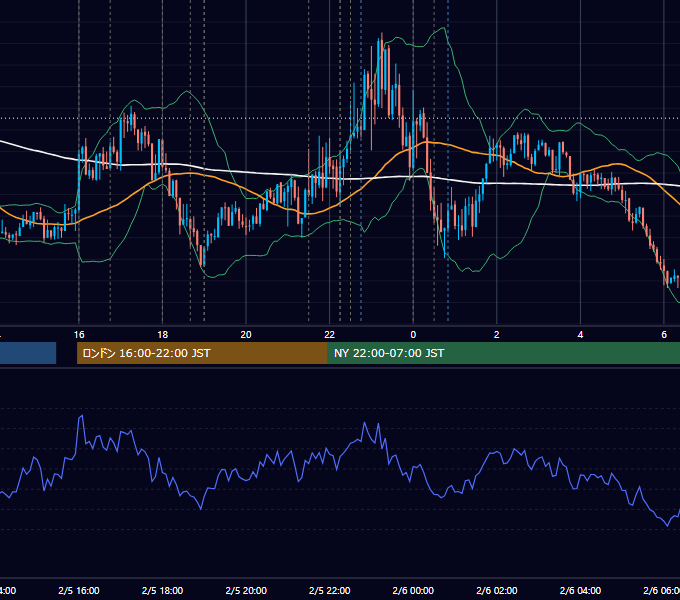Click the 20 hour label on price chart axis
The width and height of the screenshot is (680, 600).
[246, 335]
